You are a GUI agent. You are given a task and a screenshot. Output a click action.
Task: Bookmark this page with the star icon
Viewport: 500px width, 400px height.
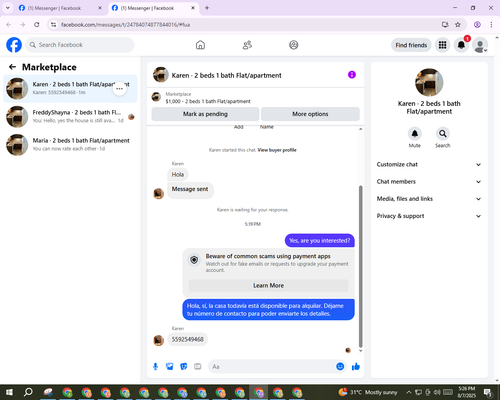tap(458, 25)
